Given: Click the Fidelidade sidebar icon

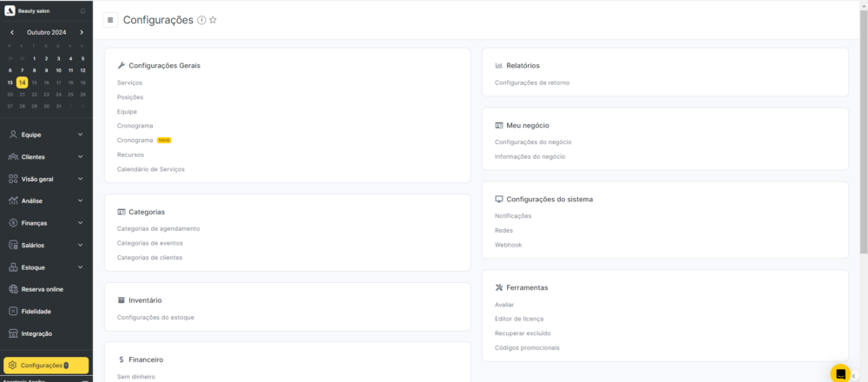Looking at the screenshot, I should tap(13, 312).
